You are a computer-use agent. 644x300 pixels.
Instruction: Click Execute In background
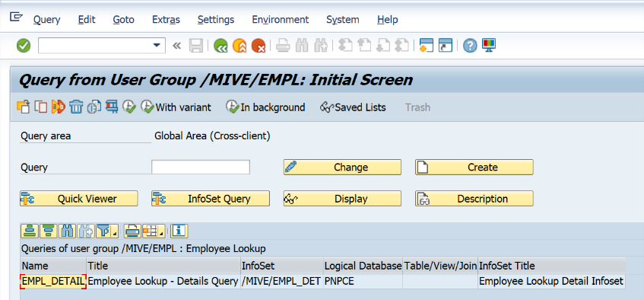pyautogui.click(x=265, y=107)
